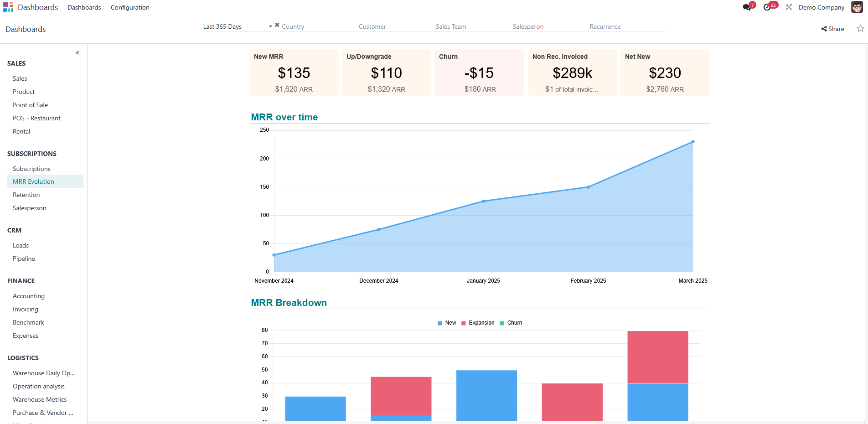
Task: Open the Retention dashboard
Action: [x=26, y=195]
